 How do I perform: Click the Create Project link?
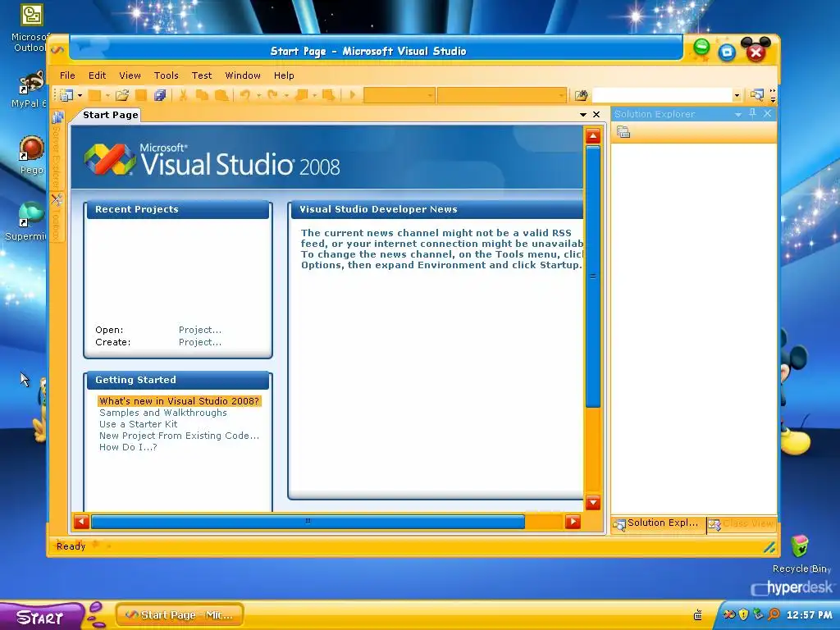click(200, 342)
